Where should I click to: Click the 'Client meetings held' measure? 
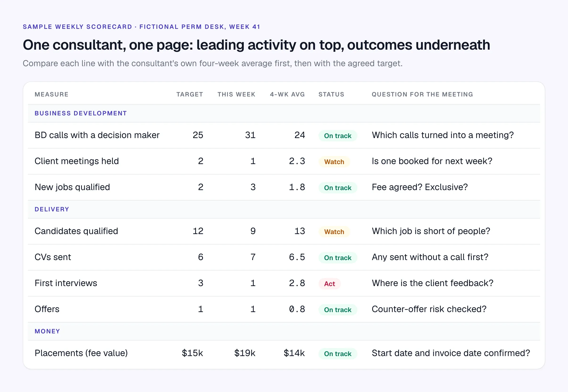pyautogui.click(x=77, y=161)
